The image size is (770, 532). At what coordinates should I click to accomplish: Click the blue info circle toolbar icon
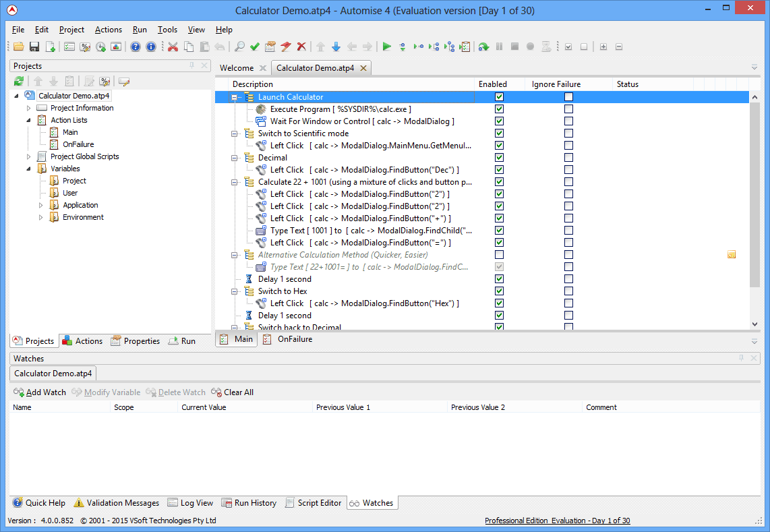[x=151, y=47]
